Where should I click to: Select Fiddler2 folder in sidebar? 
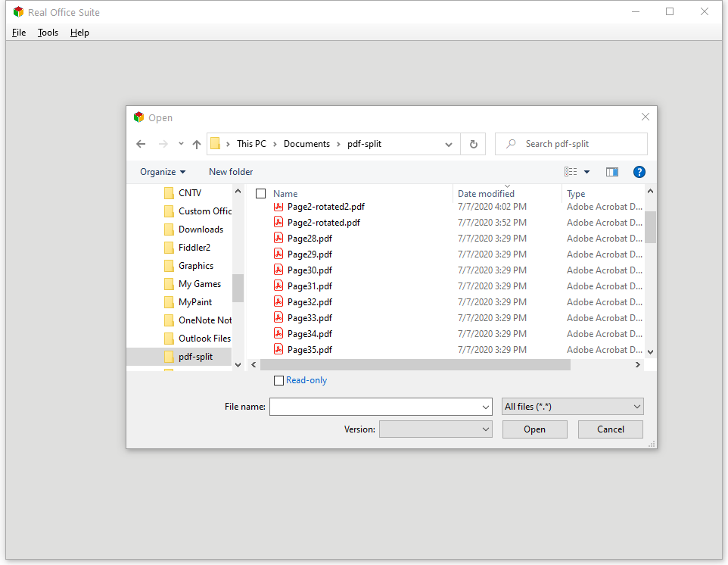tap(187, 247)
